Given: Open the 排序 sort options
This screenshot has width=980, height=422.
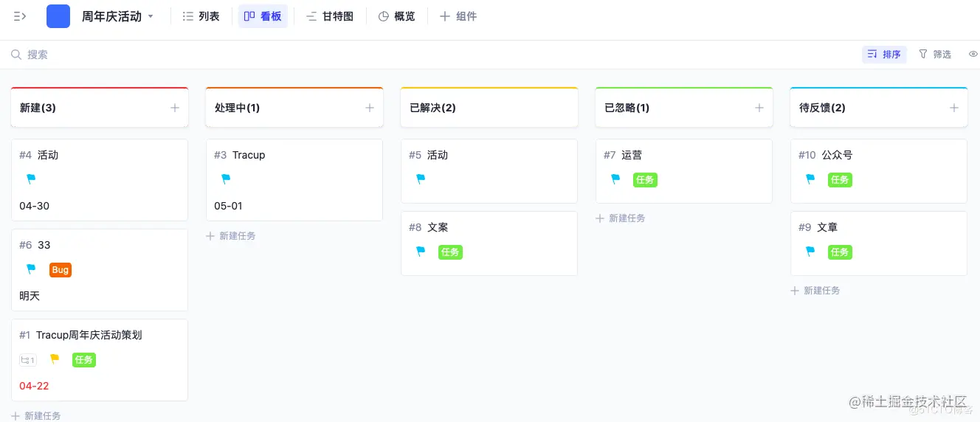Looking at the screenshot, I should 884,54.
